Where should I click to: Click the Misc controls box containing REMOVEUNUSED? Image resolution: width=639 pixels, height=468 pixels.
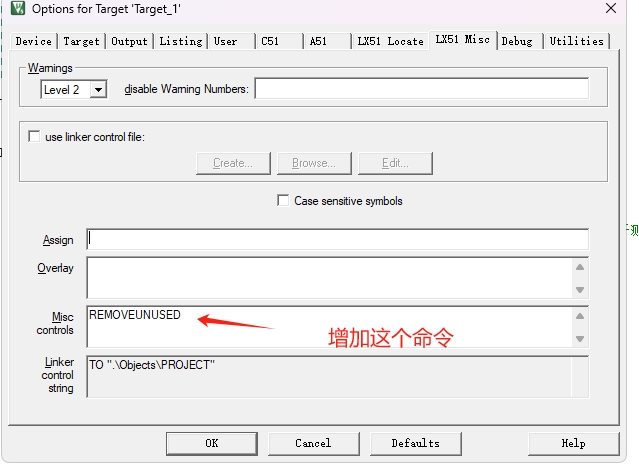tap(337, 327)
